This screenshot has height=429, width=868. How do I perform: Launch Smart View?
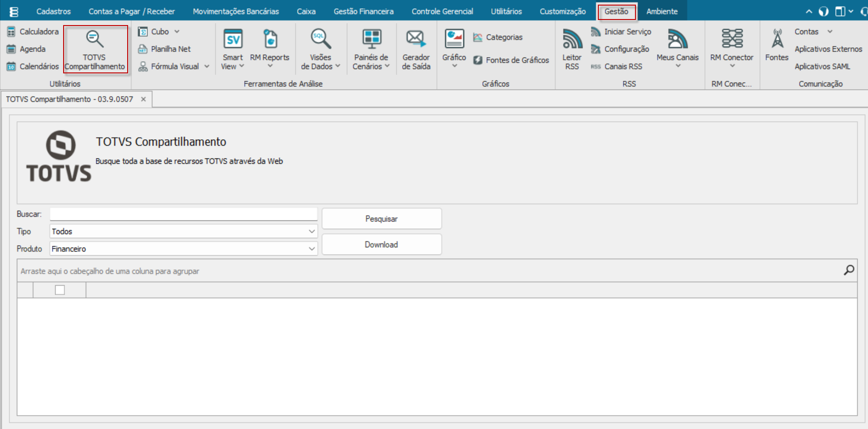pos(233,49)
